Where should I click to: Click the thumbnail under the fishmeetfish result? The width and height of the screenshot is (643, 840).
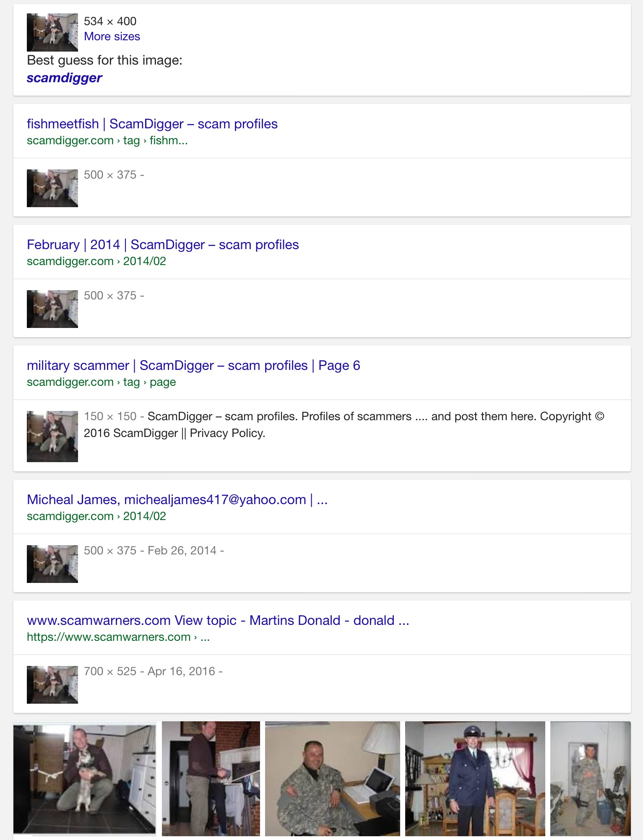tap(52, 188)
